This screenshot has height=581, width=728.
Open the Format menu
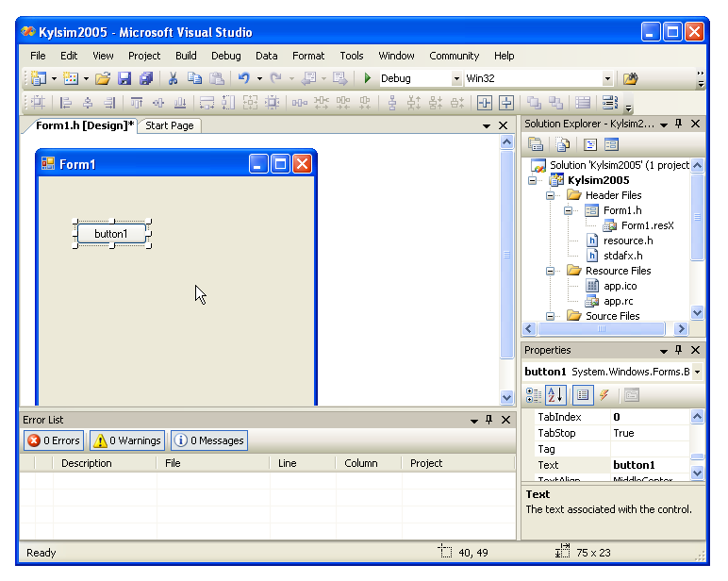308,56
